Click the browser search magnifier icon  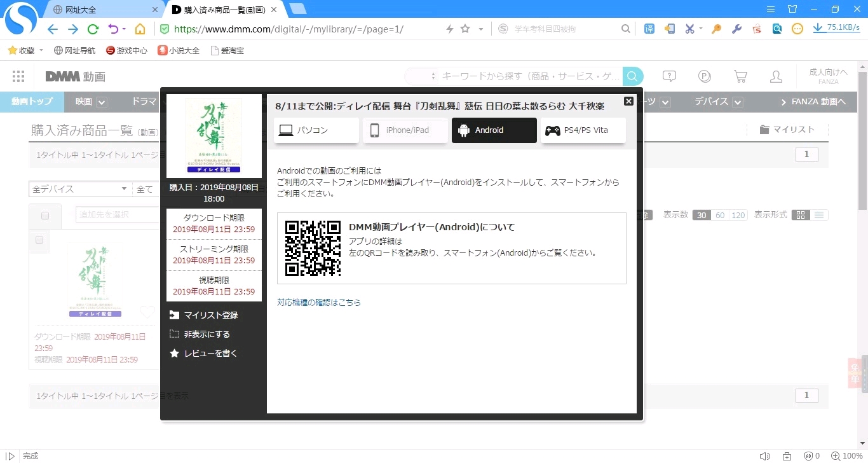pos(626,29)
